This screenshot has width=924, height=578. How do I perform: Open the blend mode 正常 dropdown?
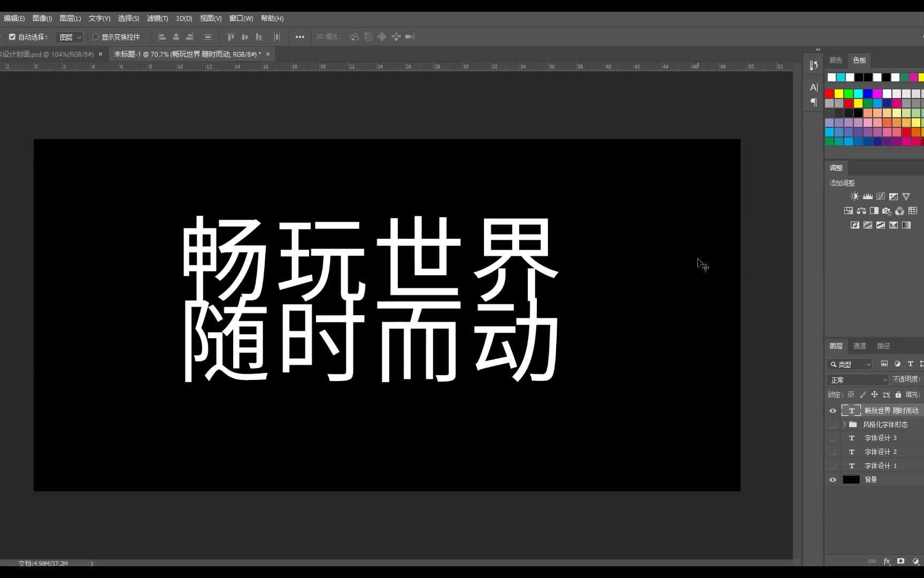[857, 379]
